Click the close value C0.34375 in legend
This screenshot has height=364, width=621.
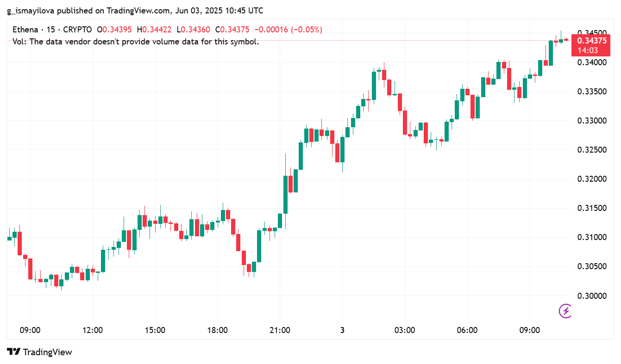click(232, 30)
